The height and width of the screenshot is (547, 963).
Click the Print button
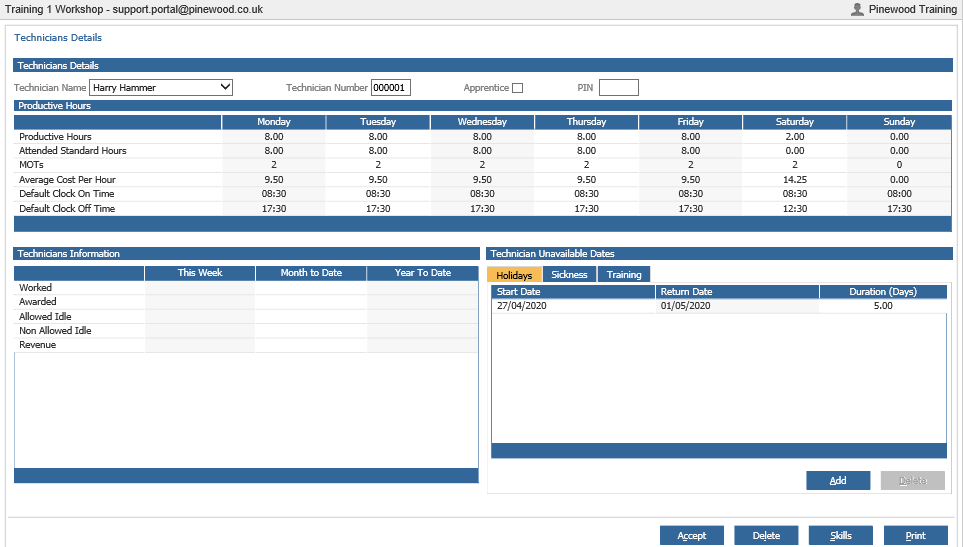pyautogui.click(x=915, y=535)
